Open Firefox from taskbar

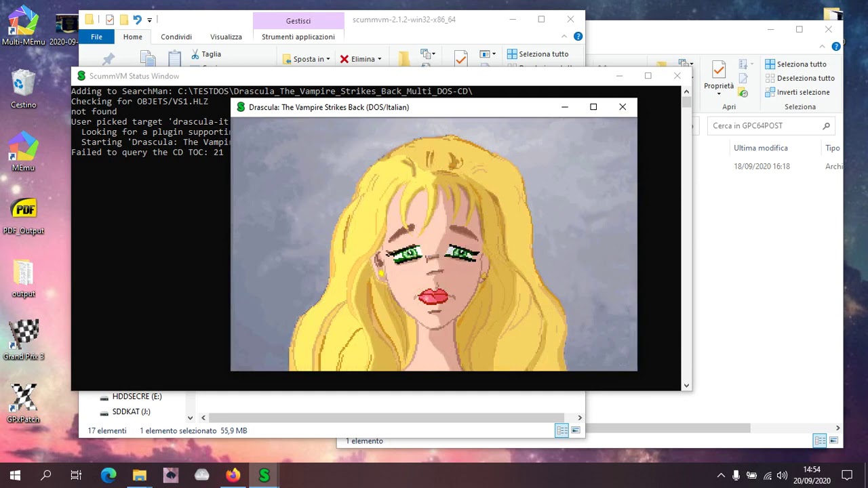[x=233, y=475]
